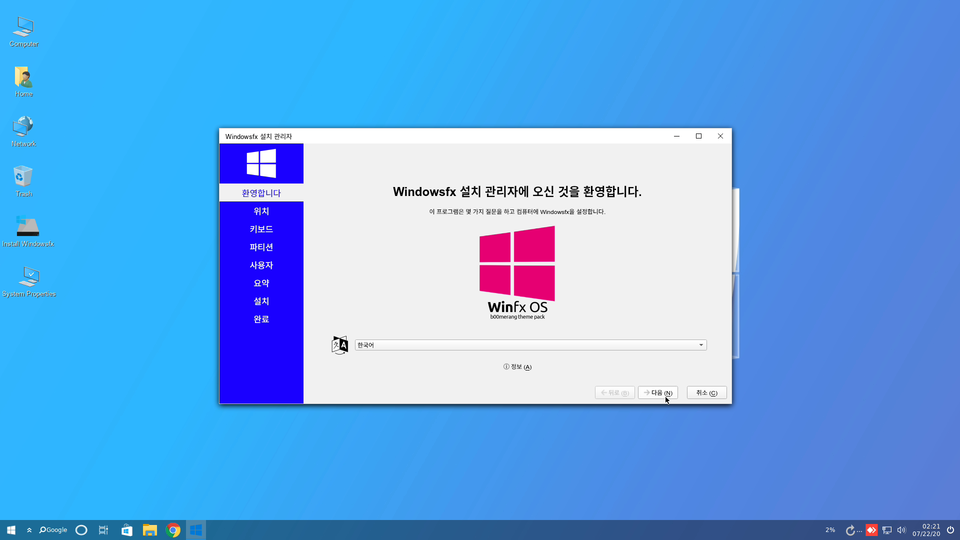Click the update refresh icon in the tray
Viewport: 960px width, 540px height.
pyautogui.click(x=850, y=531)
